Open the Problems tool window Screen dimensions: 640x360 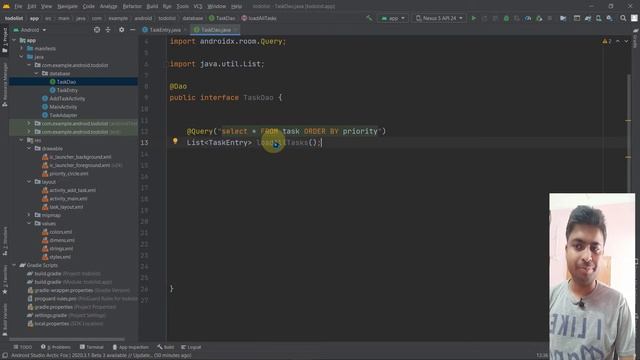click(56, 347)
